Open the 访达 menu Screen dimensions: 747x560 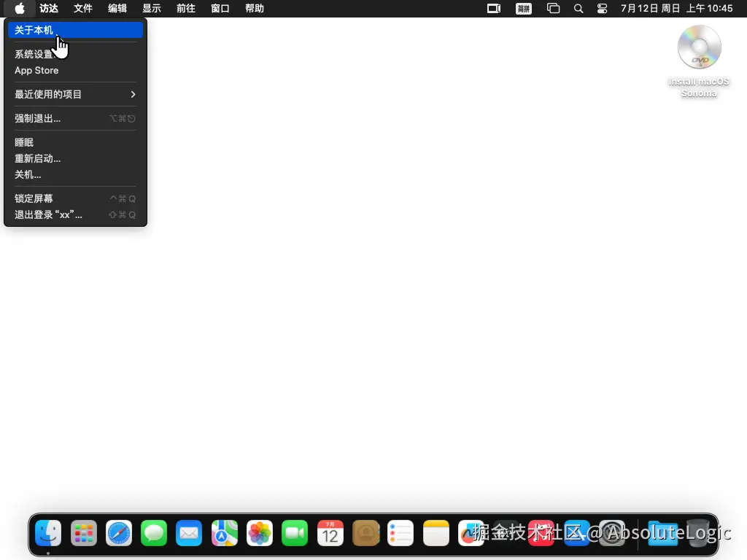coord(49,9)
